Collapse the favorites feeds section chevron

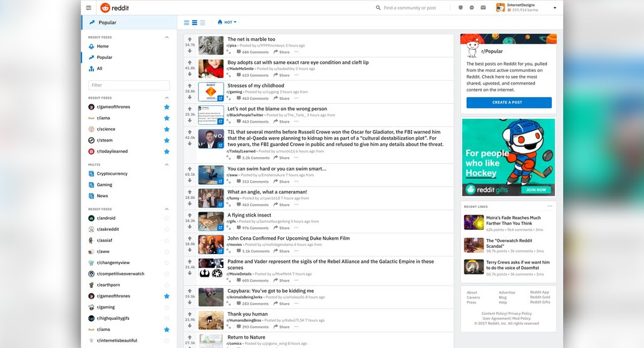point(167,98)
